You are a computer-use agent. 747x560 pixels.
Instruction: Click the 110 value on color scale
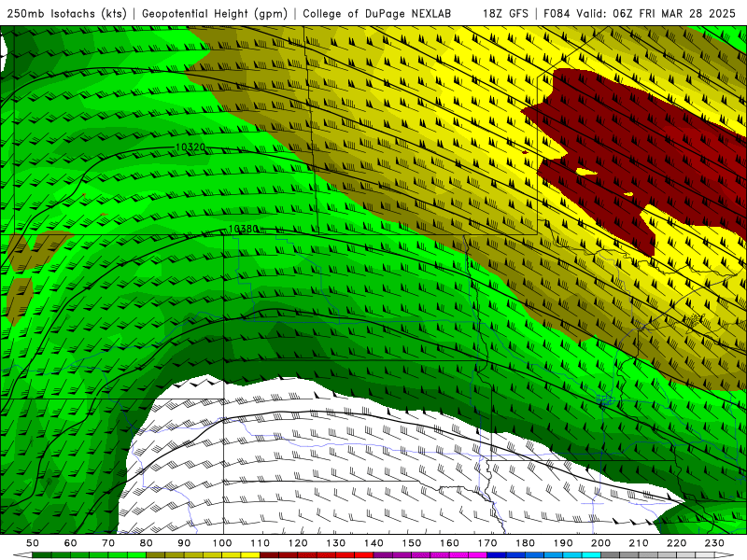pyautogui.click(x=261, y=543)
